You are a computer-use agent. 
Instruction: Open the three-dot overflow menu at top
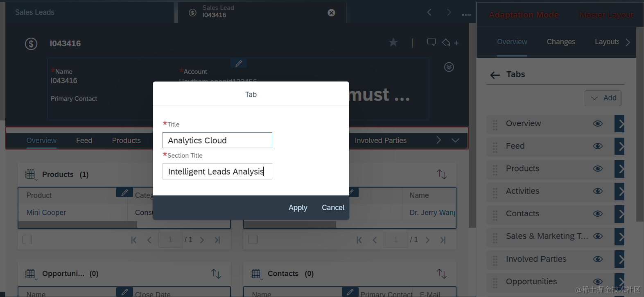coord(466,15)
